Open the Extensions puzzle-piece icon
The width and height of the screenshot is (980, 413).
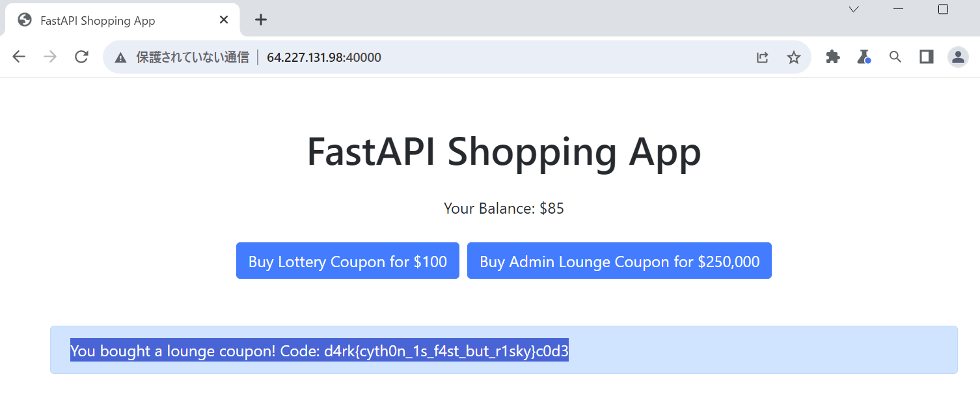832,57
